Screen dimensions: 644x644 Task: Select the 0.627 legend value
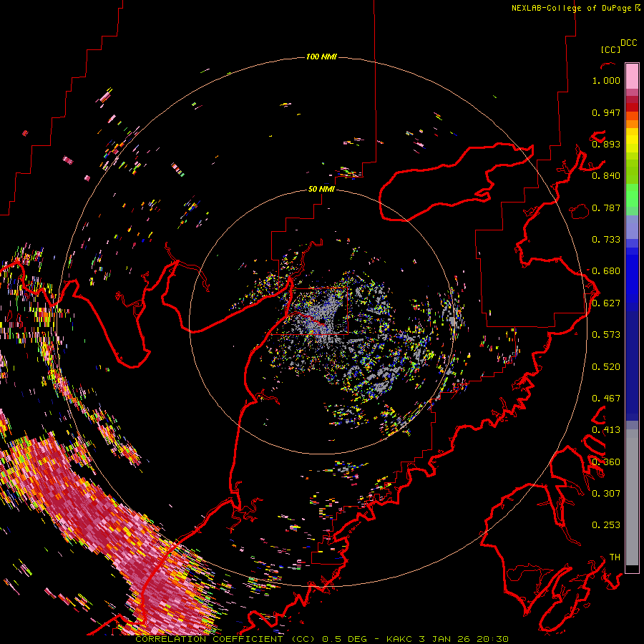[x=606, y=303]
